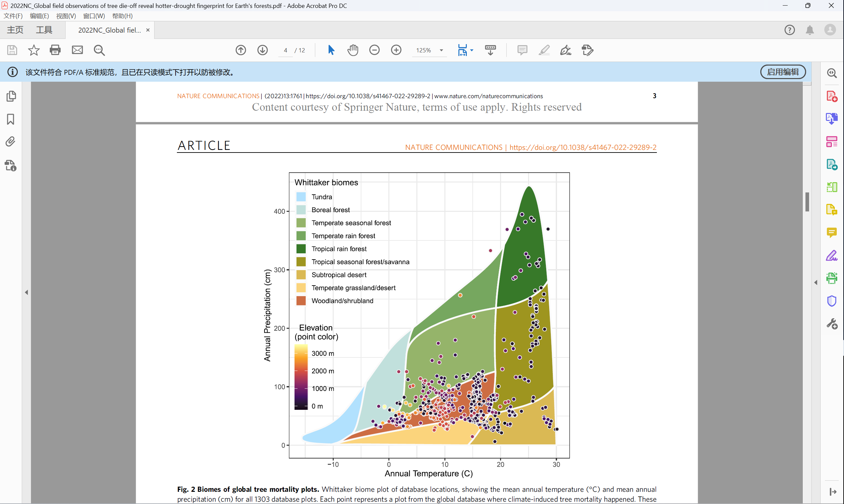Screen dimensions: 844x504
Task: Click the 启用编辑 button
Action: tap(783, 72)
